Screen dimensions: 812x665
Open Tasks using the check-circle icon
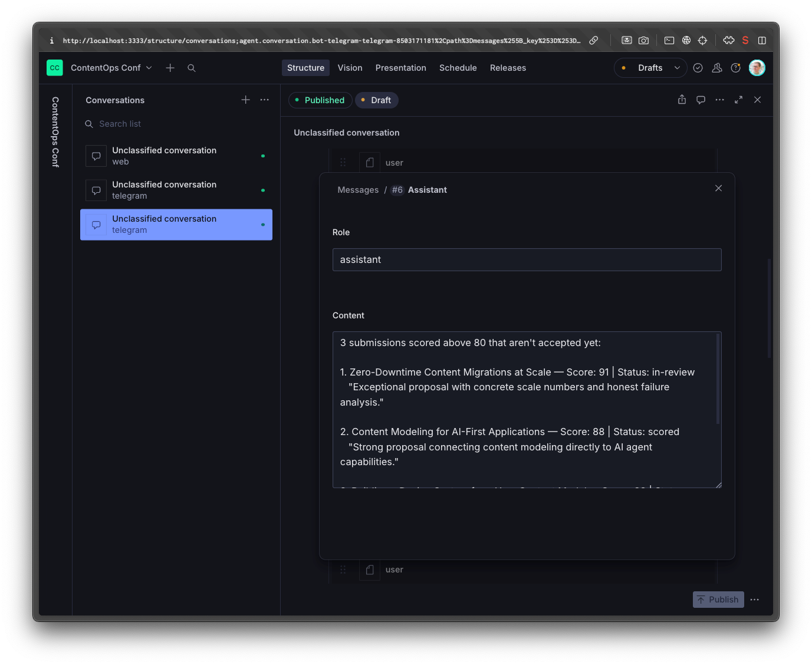698,68
